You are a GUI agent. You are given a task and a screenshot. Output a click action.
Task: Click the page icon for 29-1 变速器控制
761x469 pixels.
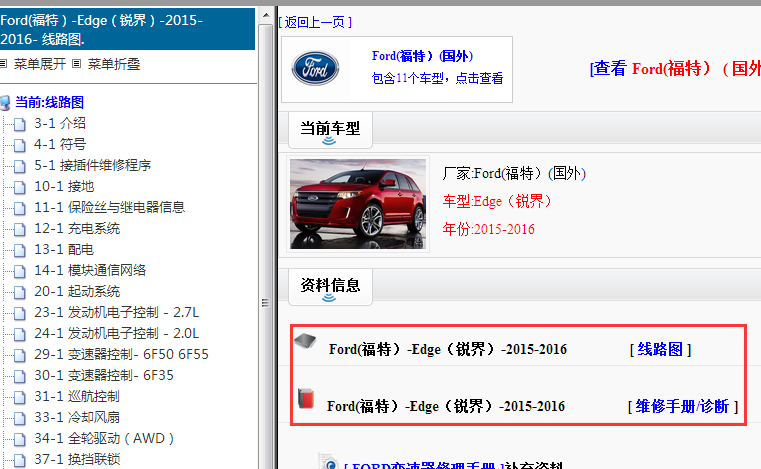[x=19, y=356]
